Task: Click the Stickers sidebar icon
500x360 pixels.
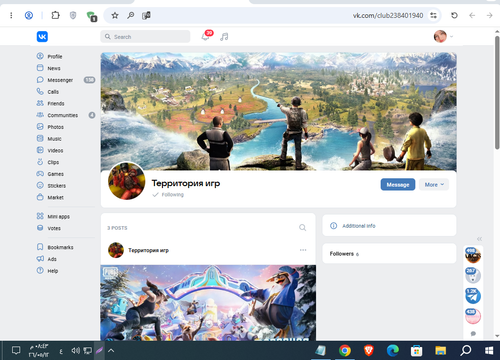Action: pyautogui.click(x=40, y=185)
